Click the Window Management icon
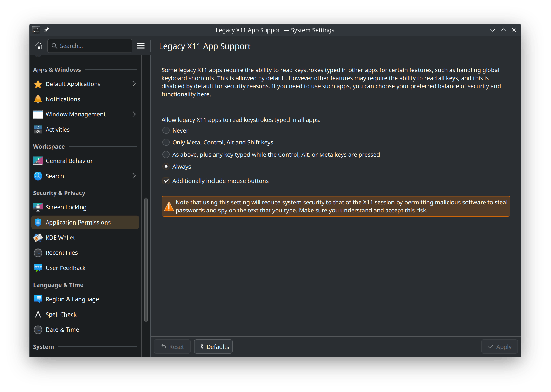Viewport: 551px width, 392px height. (x=38, y=114)
